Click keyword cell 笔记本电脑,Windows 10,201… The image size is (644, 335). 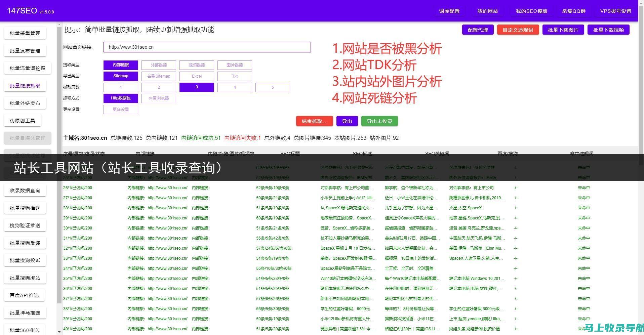tap(477, 279)
